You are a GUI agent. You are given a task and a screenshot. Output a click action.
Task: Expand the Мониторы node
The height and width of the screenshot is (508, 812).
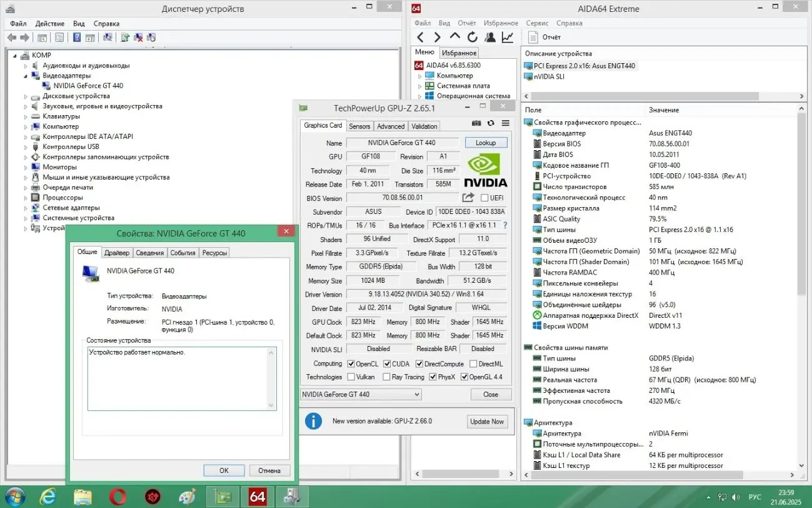click(26, 167)
